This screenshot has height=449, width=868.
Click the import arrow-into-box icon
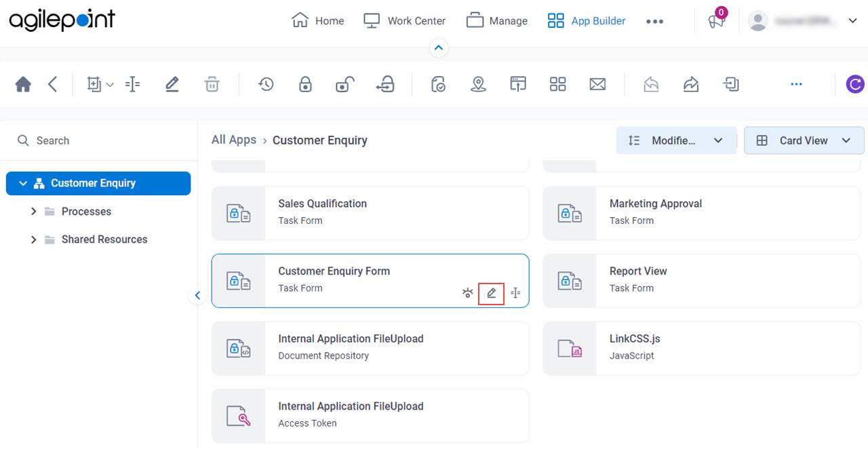[x=731, y=84]
